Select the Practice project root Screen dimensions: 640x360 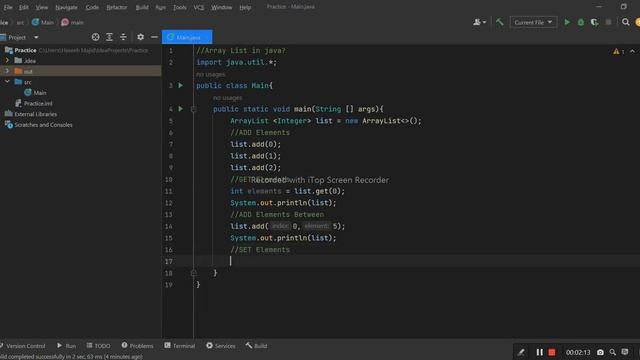pos(25,50)
